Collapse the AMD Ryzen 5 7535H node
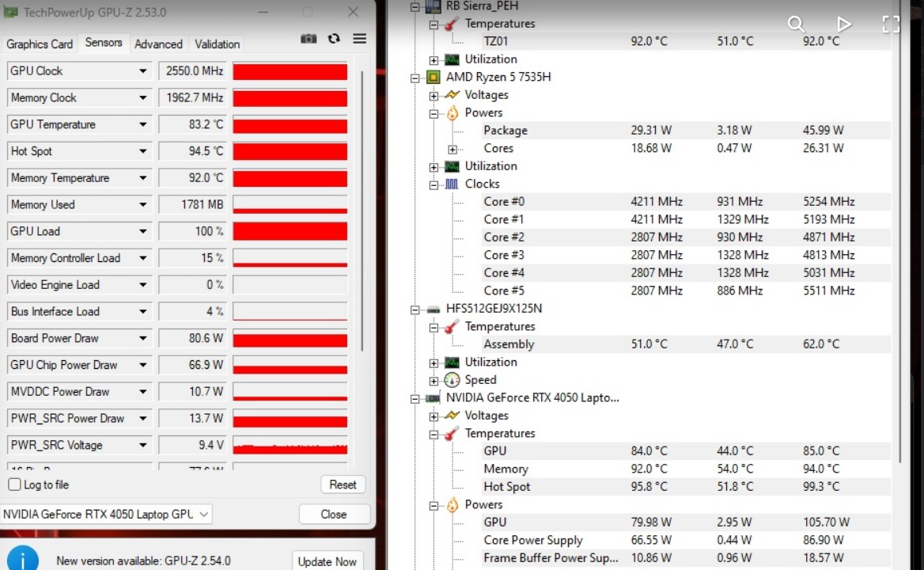The height and width of the screenshot is (570, 924). pos(415,78)
